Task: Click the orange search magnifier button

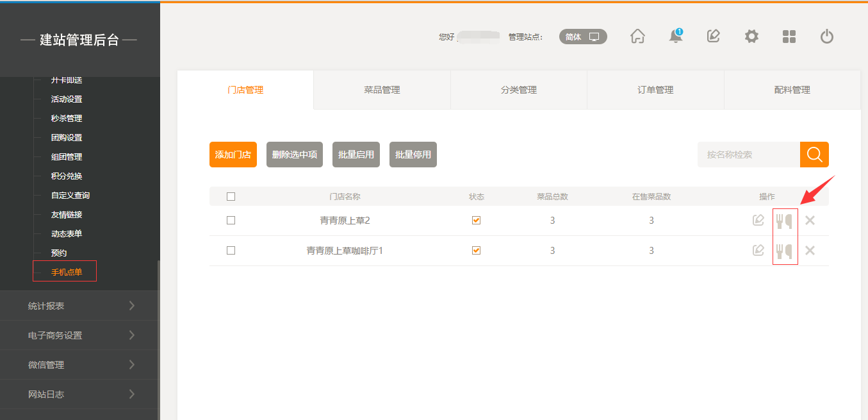Action: pos(814,155)
